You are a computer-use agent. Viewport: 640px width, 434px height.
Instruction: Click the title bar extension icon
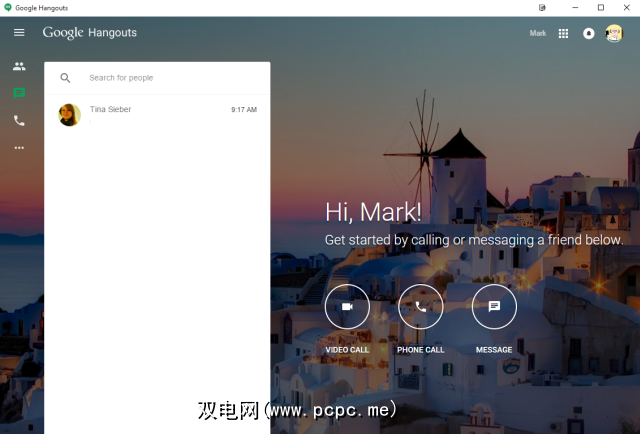click(x=542, y=8)
